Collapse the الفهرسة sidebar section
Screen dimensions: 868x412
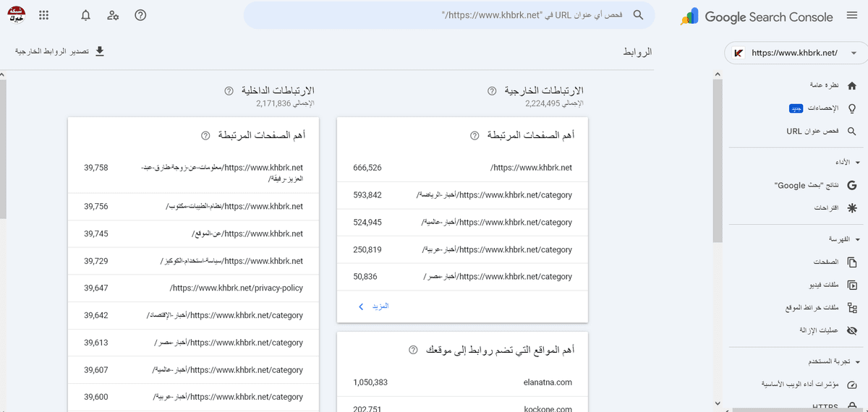pos(857,239)
